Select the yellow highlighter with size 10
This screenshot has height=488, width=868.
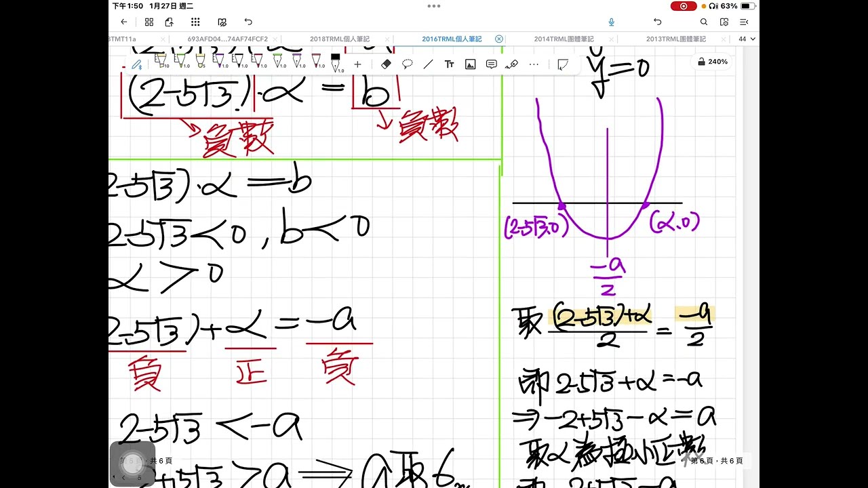pos(161,62)
